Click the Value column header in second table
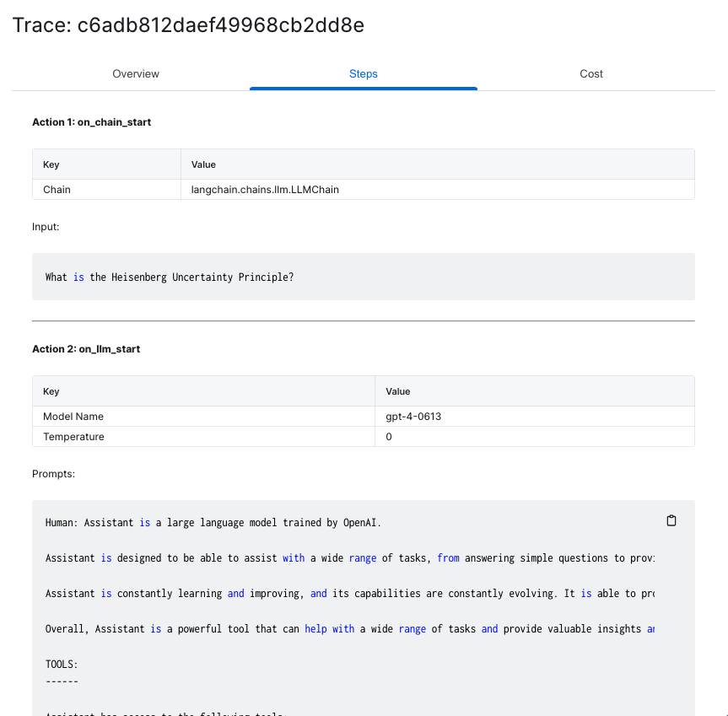The height and width of the screenshot is (716, 728). 534,391
